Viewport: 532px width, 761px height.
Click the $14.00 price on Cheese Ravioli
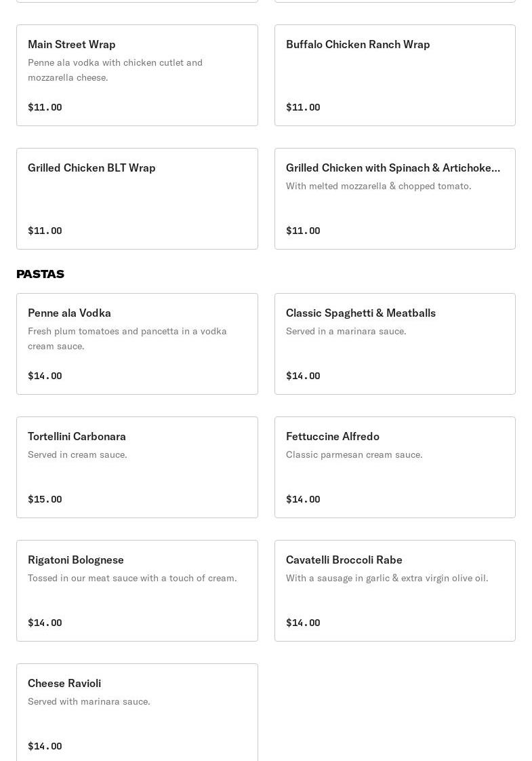click(45, 746)
